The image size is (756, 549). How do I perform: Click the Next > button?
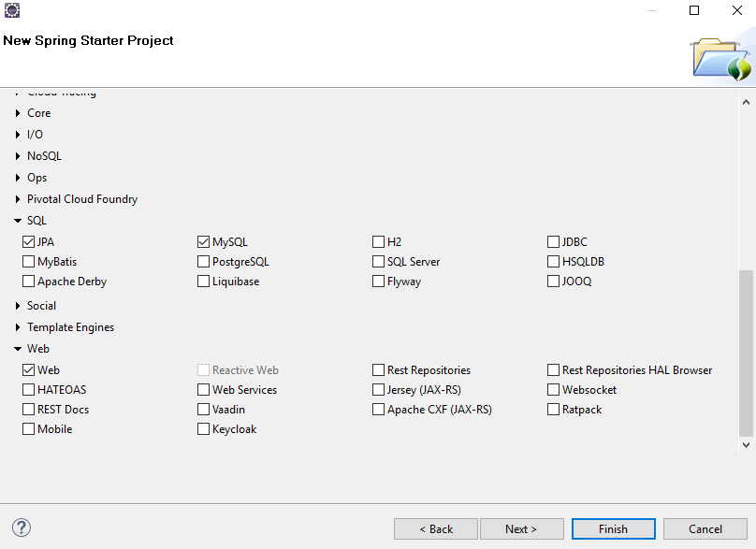click(x=522, y=529)
